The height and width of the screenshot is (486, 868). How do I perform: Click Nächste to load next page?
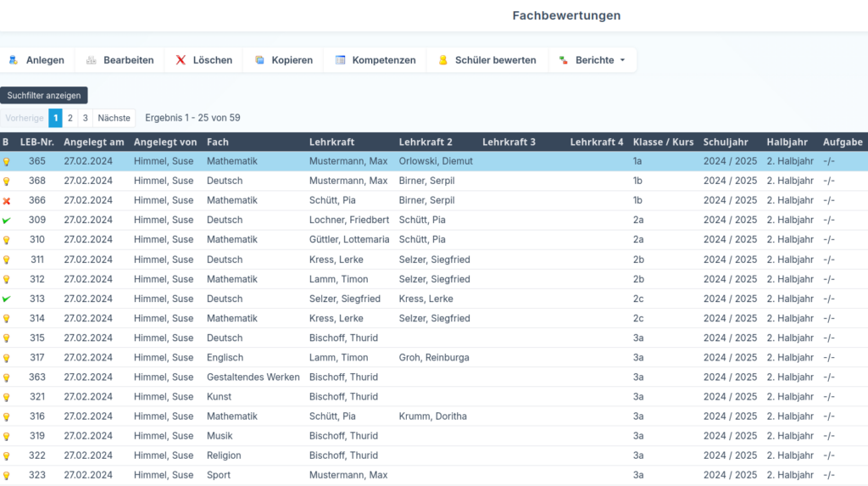(114, 118)
